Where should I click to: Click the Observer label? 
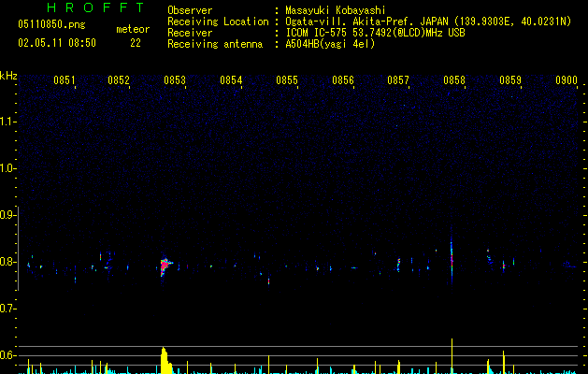point(190,10)
